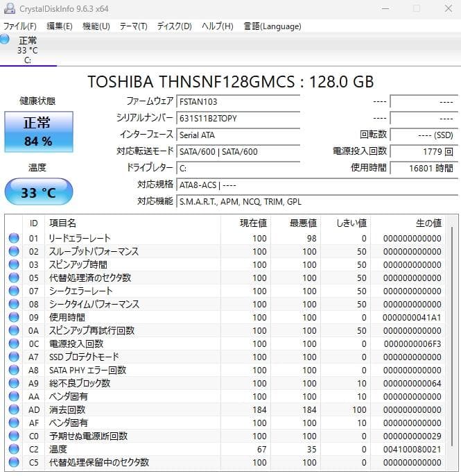
Task: Click status orb for 05 代替処理済のセクタ数
Action: (x=14, y=278)
